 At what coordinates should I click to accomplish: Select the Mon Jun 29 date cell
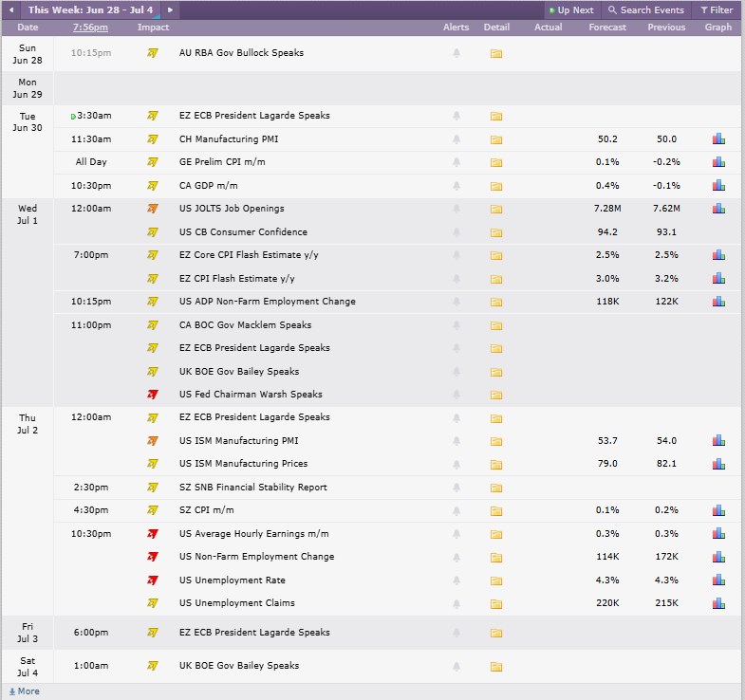click(x=28, y=88)
